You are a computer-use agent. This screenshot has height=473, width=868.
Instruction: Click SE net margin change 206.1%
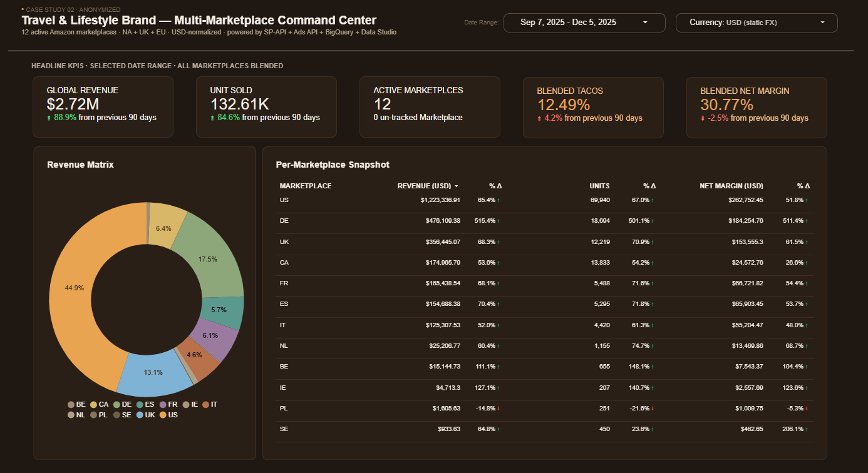pyautogui.click(x=794, y=429)
